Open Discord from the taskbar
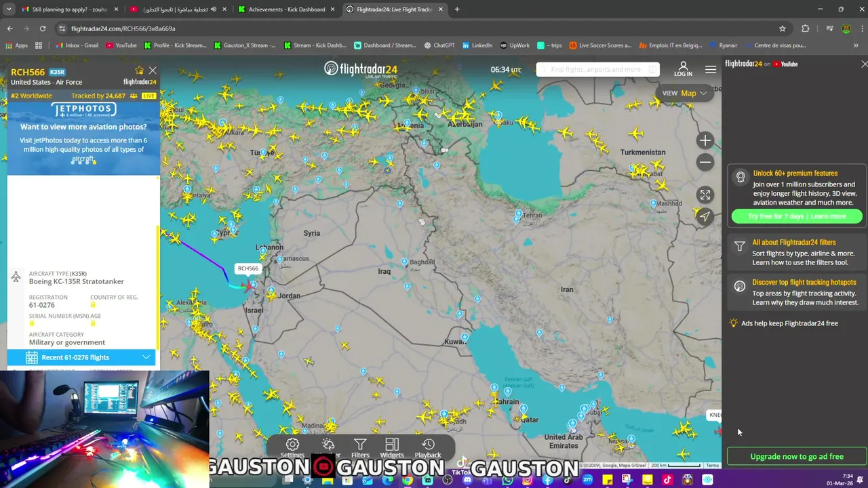Image resolution: width=868 pixels, height=488 pixels. pyautogui.click(x=467, y=480)
